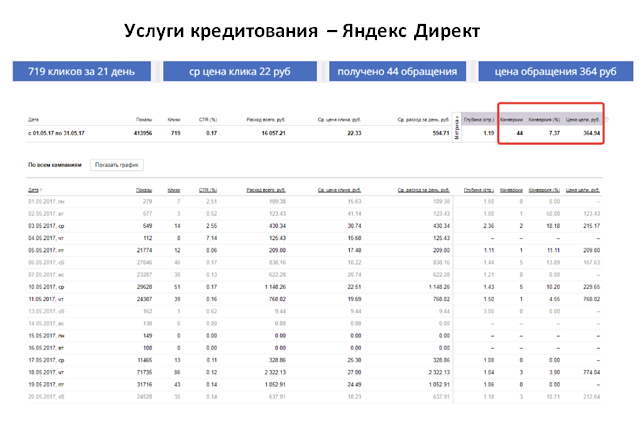
Task: Click the 'получено 44 обращения' banner
Action: point(397,71)
